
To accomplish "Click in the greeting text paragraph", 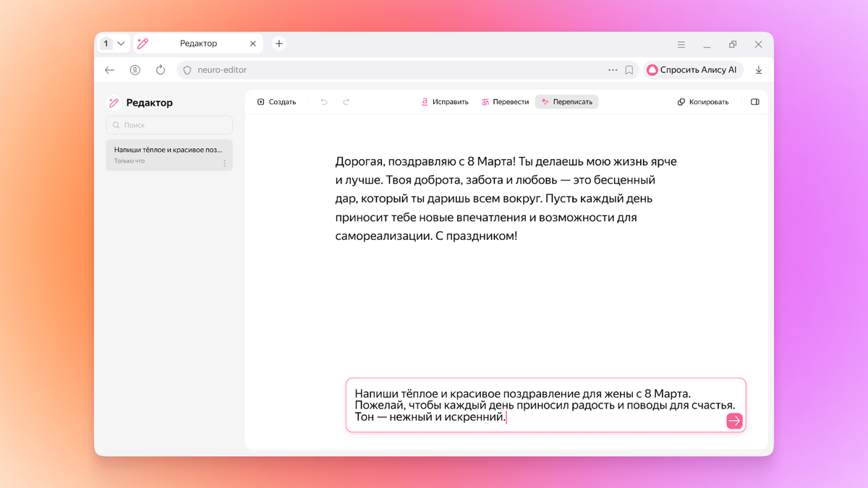I will pos(506,199).
